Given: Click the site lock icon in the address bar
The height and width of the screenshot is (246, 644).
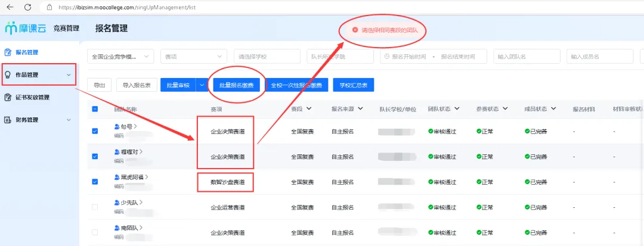Looking at the screenshot, I should [x=49, y=7].
